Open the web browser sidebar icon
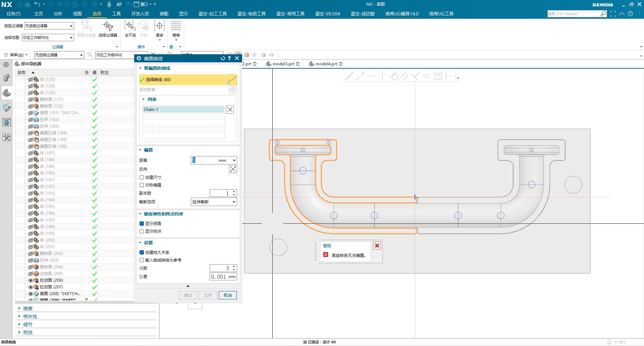 (6, 122)
